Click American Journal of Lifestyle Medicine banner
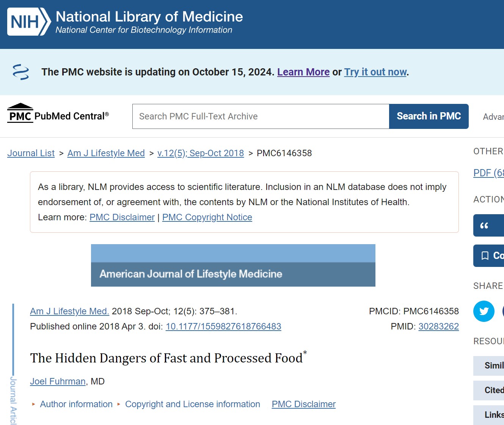Viewport: 504px width, 425px height. (x=233, y=265)
